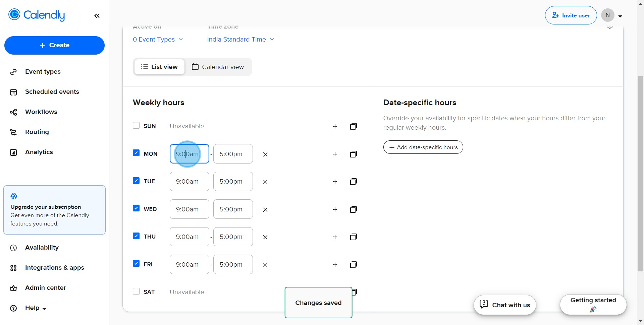Toggle Thursday availability checkbox
The height and width of the screenshot is (325, 644).
[136, 236]
